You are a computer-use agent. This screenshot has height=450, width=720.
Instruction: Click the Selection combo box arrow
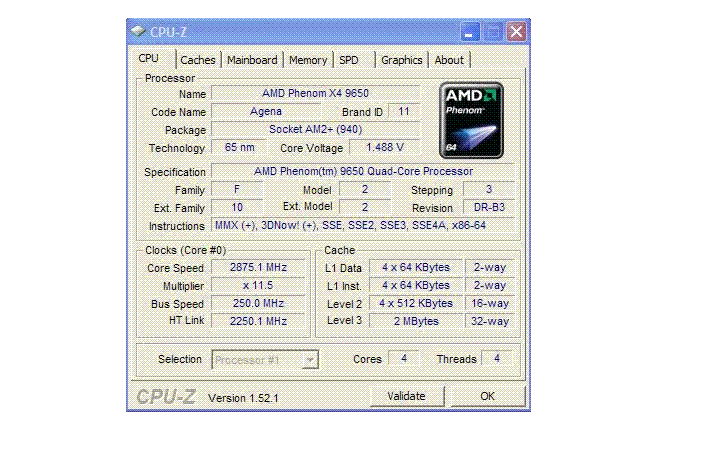pyautogui.click(x=310, y=360)
